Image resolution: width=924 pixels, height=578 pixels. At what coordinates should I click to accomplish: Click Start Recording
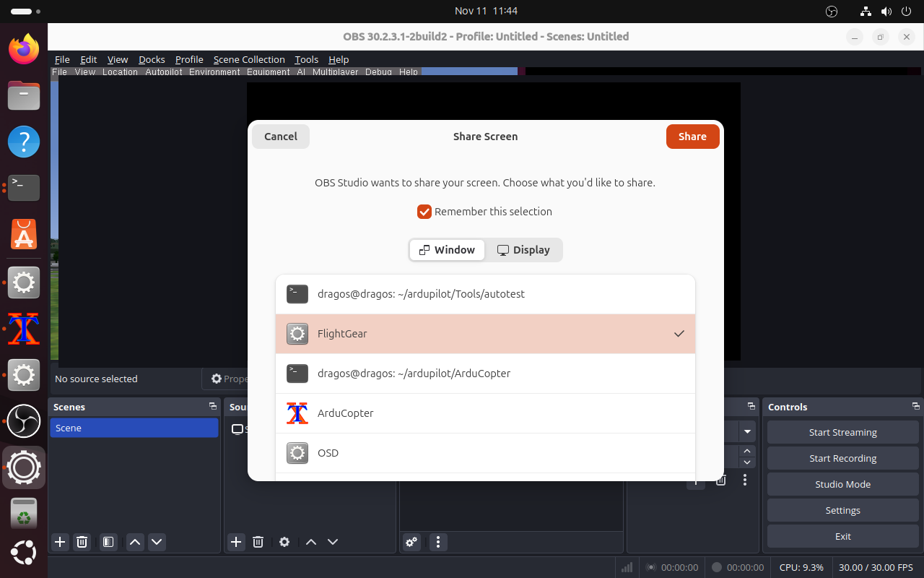pos(842,458)
